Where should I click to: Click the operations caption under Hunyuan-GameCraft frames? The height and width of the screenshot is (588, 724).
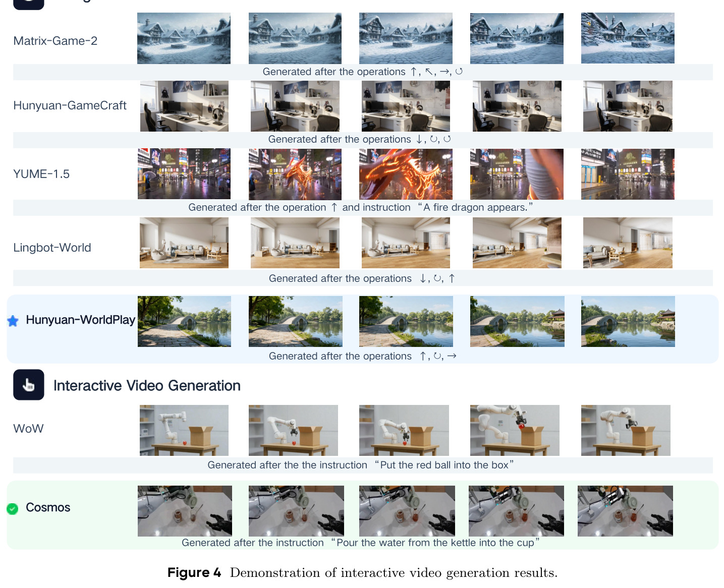point(360,139)
